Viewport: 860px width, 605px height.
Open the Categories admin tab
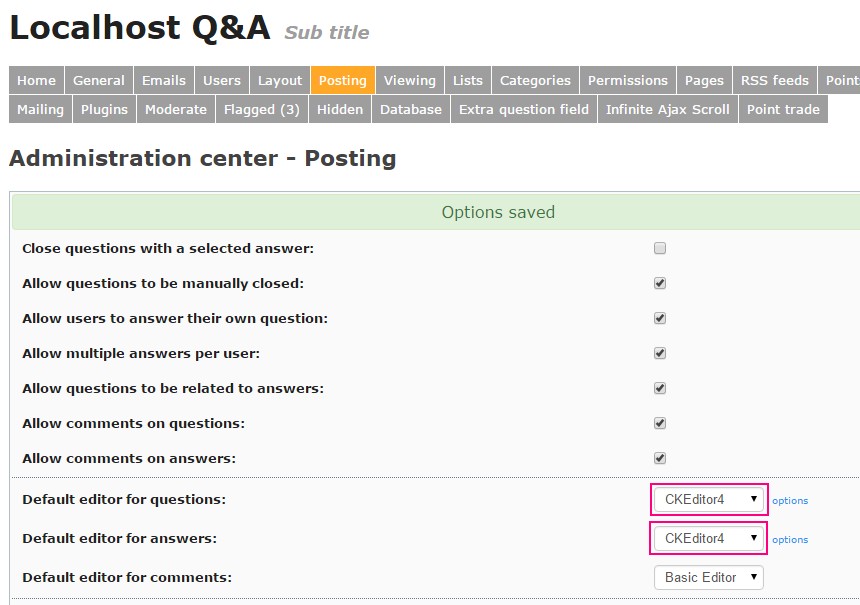pyautogui.click(x=536, y=81)
